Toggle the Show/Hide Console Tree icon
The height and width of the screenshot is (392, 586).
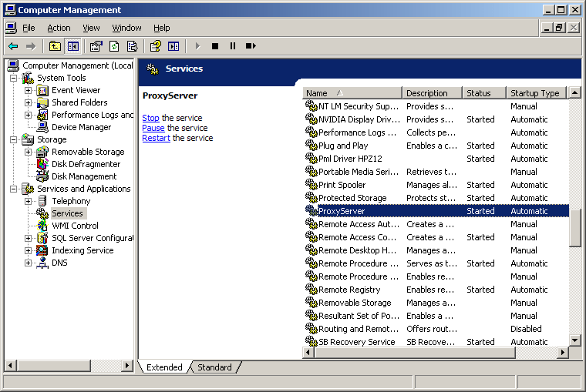click(73, 46)
